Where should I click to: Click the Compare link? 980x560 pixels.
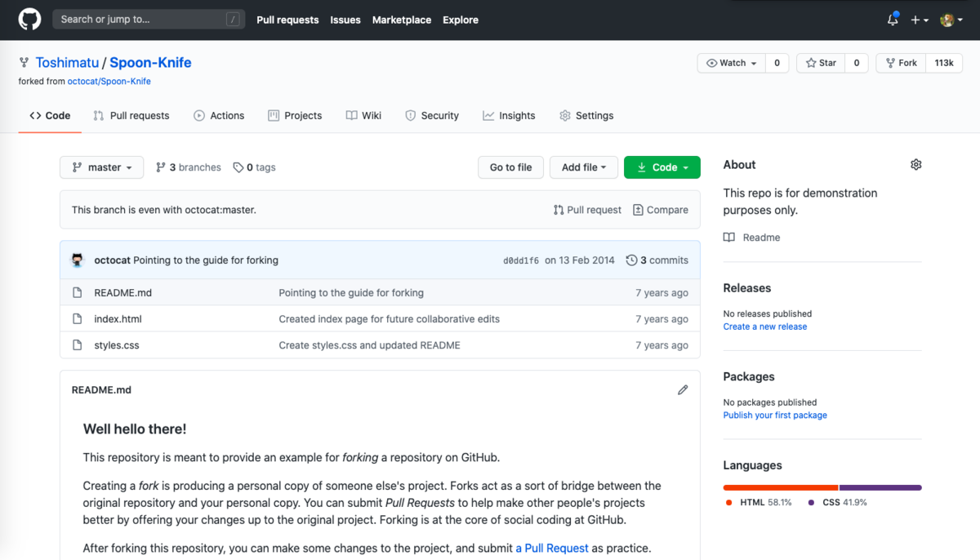(661, 210)
